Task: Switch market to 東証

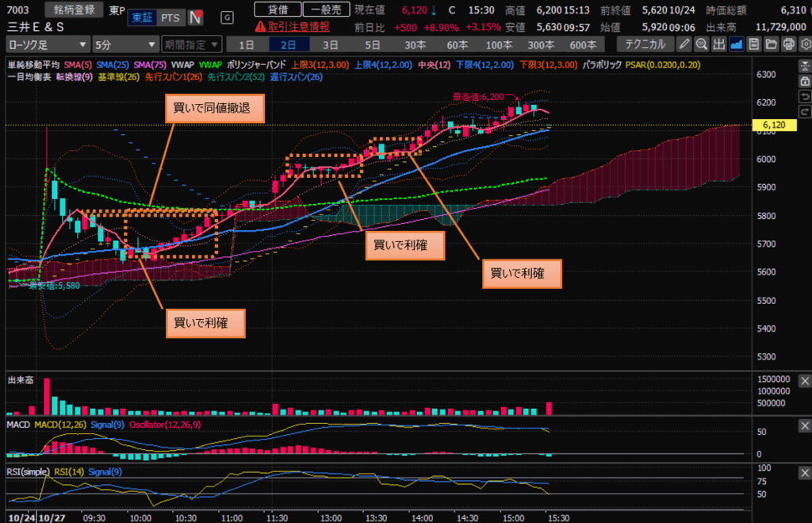Action: click(x=141, y=17)
